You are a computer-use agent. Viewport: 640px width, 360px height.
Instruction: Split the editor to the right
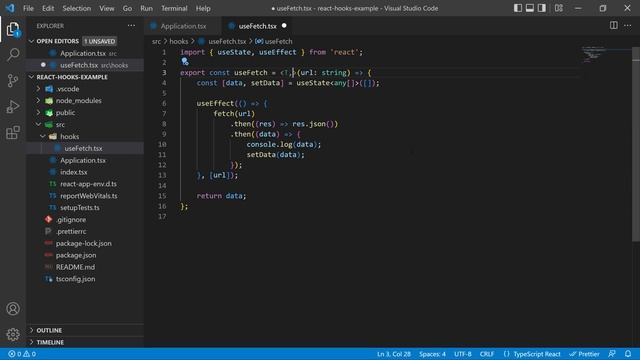(613, 25)
